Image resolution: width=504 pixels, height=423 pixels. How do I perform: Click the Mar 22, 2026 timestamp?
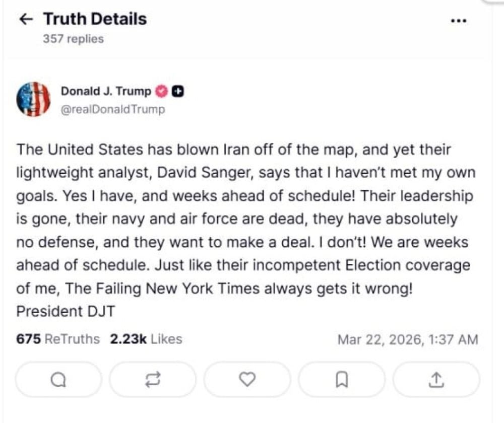click(407, 339)
